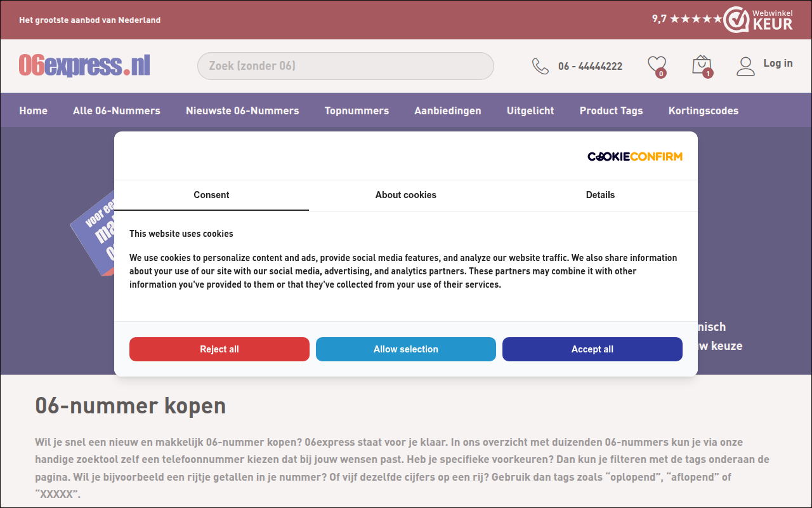Open Topnummers in navigation bar
This screenshot has height=508, width=812.
[x=357, y=110]
